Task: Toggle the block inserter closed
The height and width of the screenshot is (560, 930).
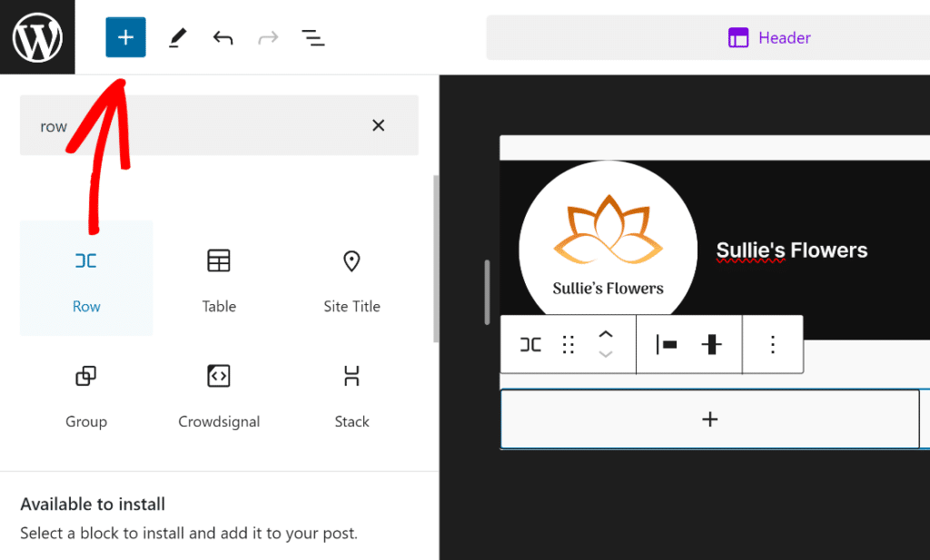Action: point(125,37)
